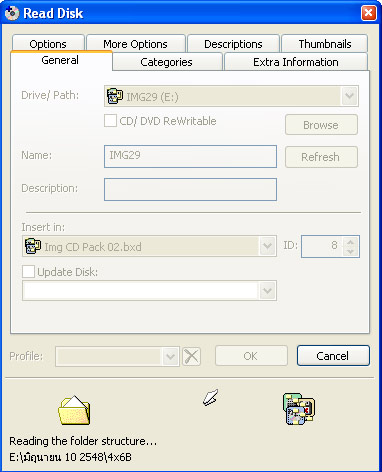Screen dimensions: 382x472
Task: Toggle the CD/DVD ReWritable checkbox
Action: 110,121
